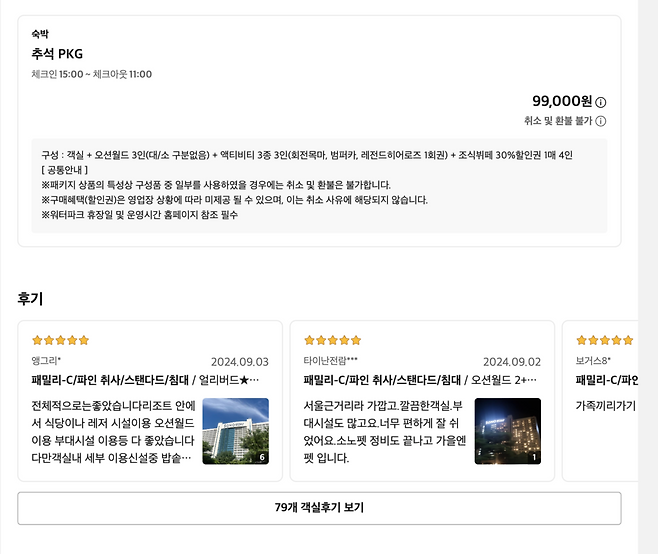Viewport: 658px width, 554px height.
Task: Open night photo in 타이난전람*** review
Action: [507, 431]
